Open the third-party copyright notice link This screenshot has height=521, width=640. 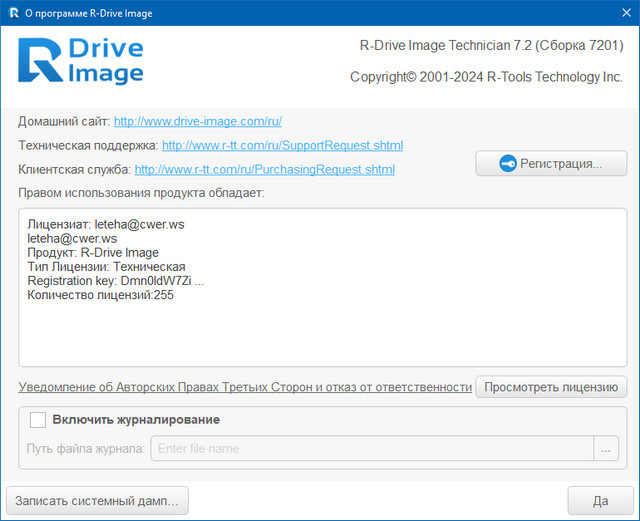pyautogui.click(x=245, y=387)
